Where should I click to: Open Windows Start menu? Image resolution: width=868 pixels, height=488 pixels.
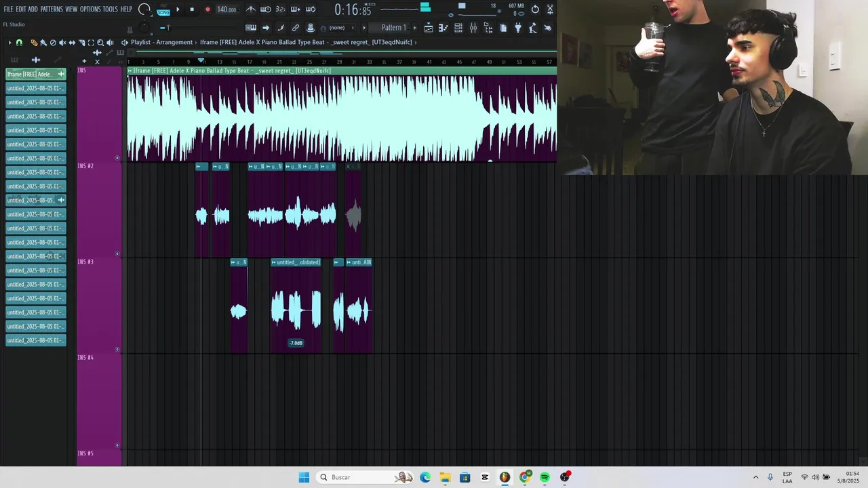click(x=304, y=477)
